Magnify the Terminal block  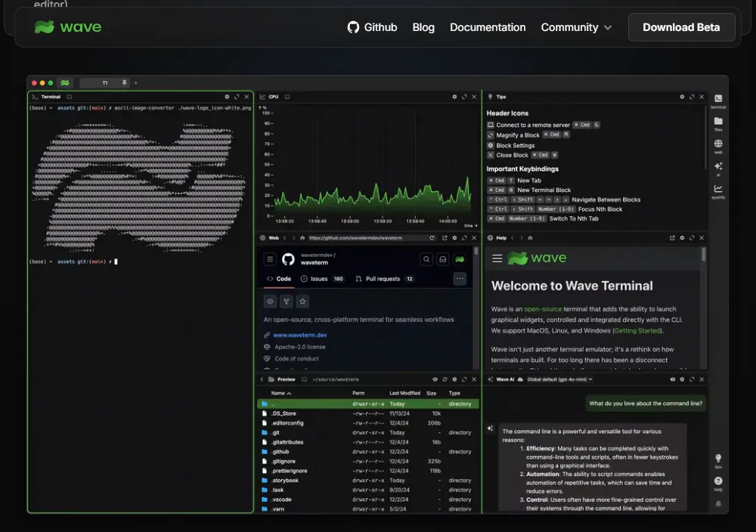[x=237, y=97]
